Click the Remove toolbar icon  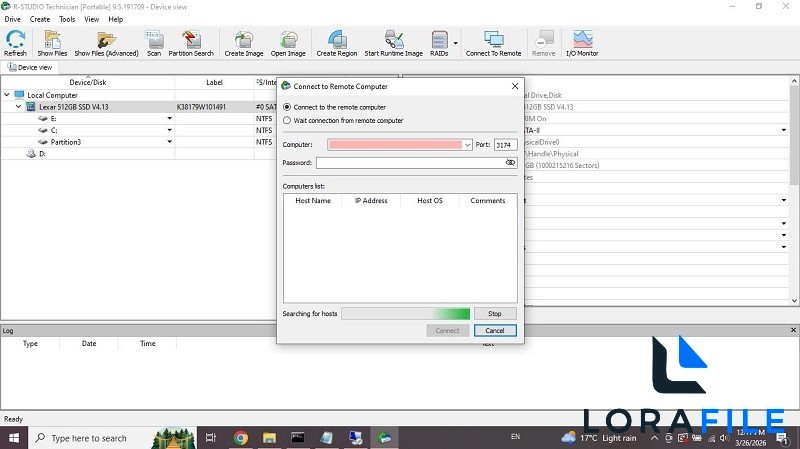click(x=543, y=43)
